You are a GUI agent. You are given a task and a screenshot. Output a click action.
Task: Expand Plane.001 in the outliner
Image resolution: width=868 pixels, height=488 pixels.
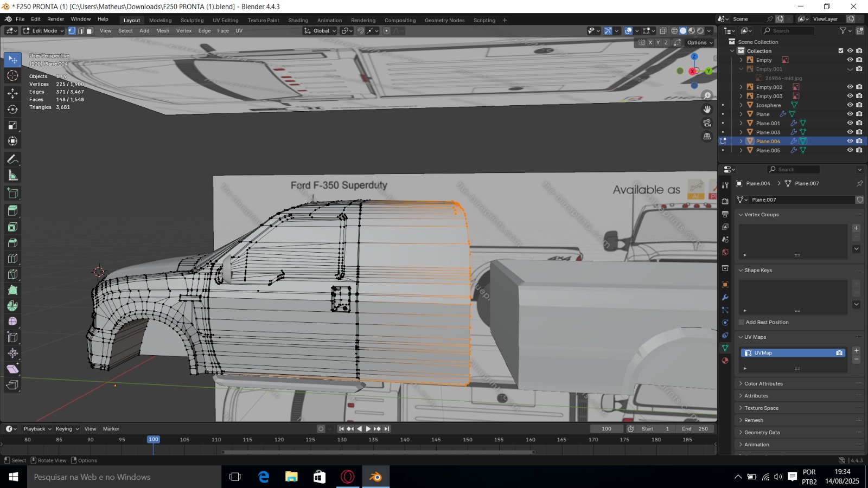click(x=741, y=123)
